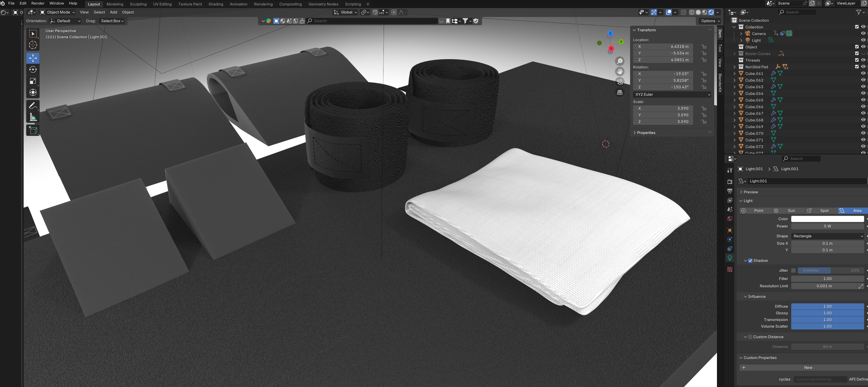Click the 3D Cursor tool
The image size is (868, 387).
[x=33, y=45]
